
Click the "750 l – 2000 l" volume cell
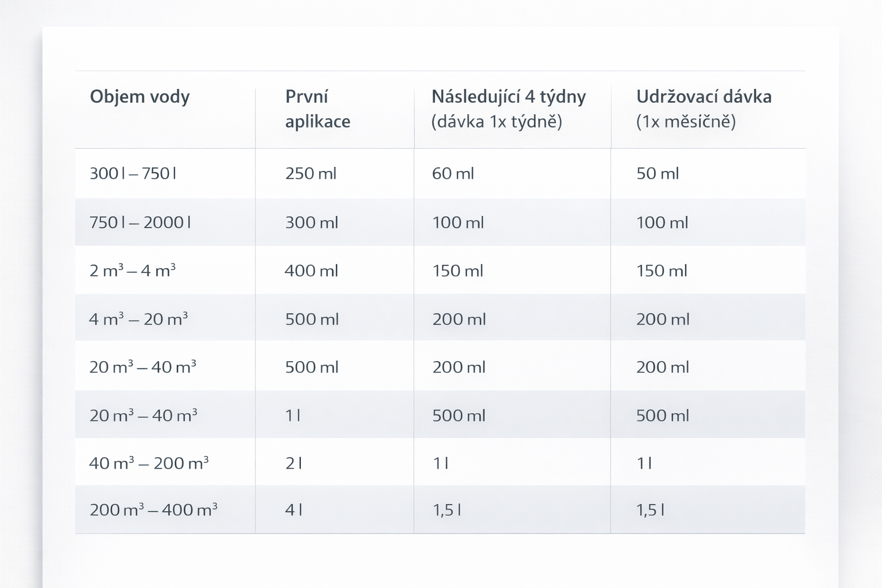tap(140, 222)
